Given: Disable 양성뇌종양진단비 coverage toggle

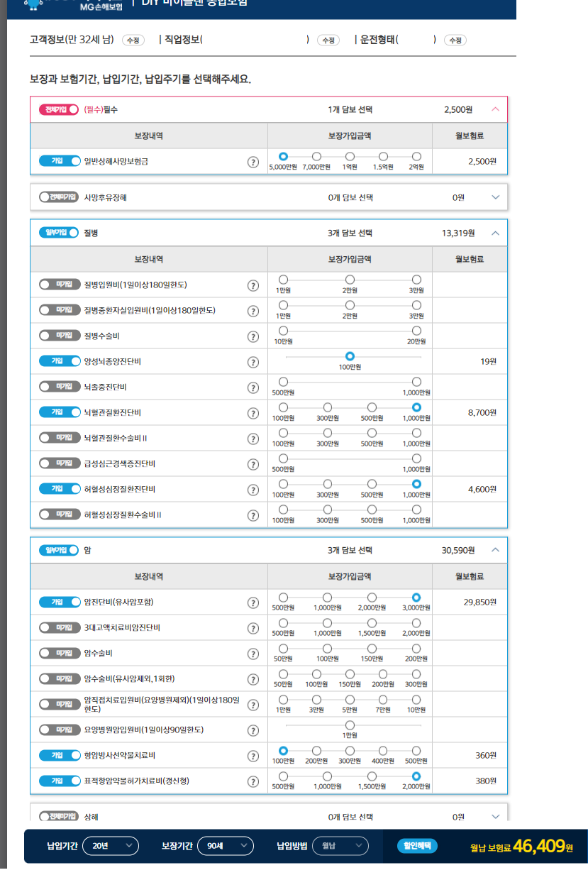Looking at the screenshot, I should tap(60, 361).
